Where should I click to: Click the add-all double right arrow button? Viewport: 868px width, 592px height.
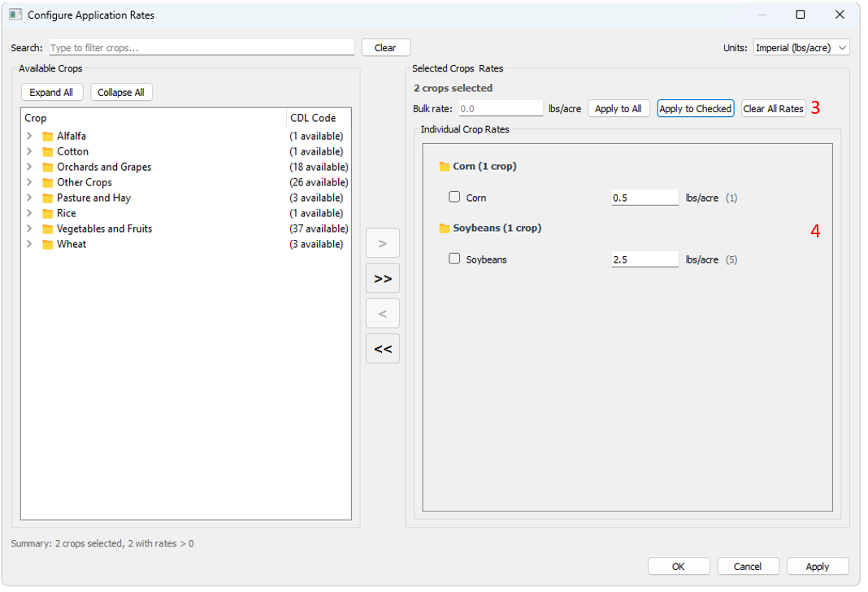coord(382,279)
